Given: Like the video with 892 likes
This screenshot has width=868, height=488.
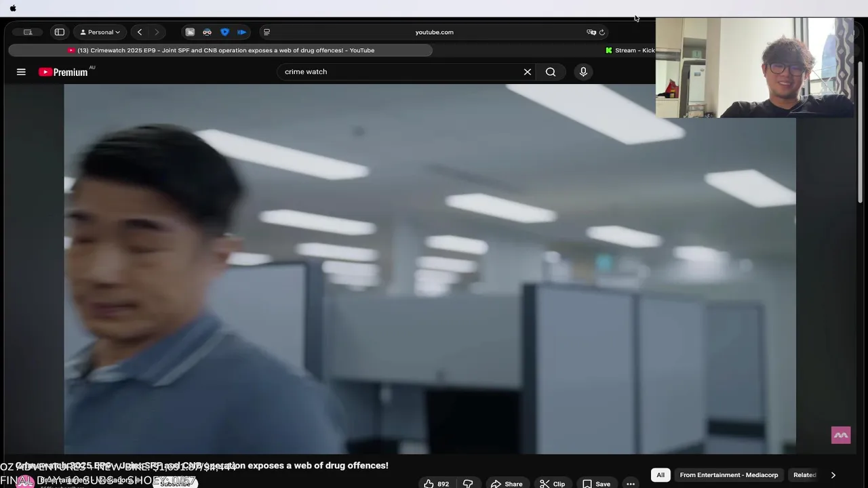Looking at the screenshot, I should coord(436,484).
